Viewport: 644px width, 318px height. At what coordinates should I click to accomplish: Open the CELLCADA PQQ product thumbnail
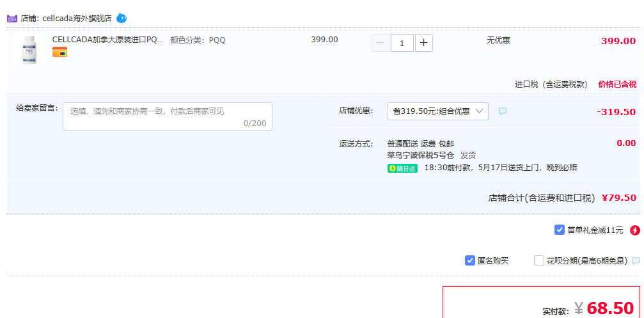29,49
